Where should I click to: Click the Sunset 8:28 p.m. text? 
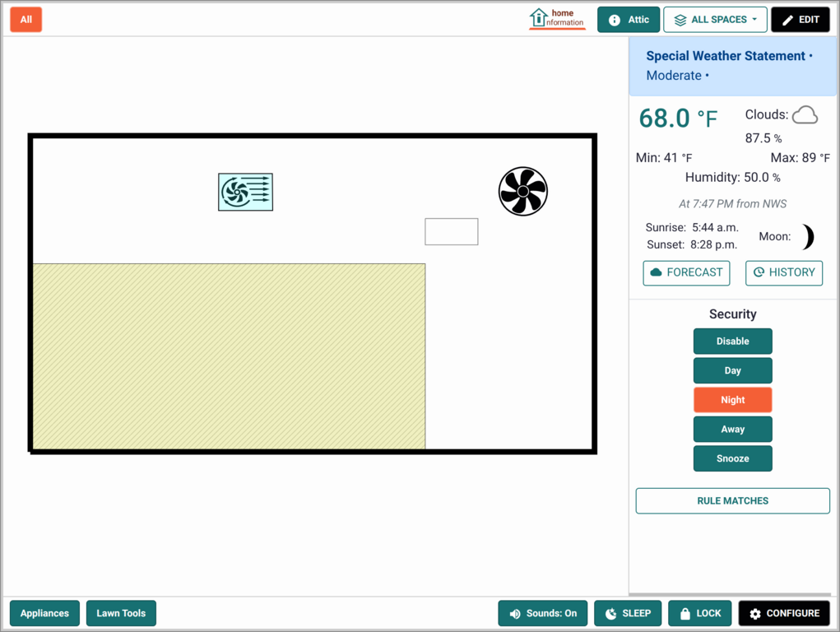(692, 244)
